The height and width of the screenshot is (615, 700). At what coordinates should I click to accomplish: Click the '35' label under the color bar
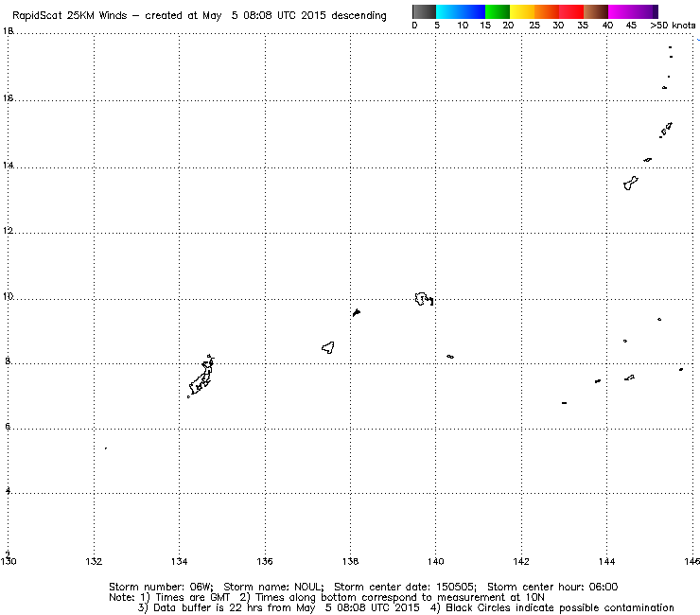click(x=583, y=26)
